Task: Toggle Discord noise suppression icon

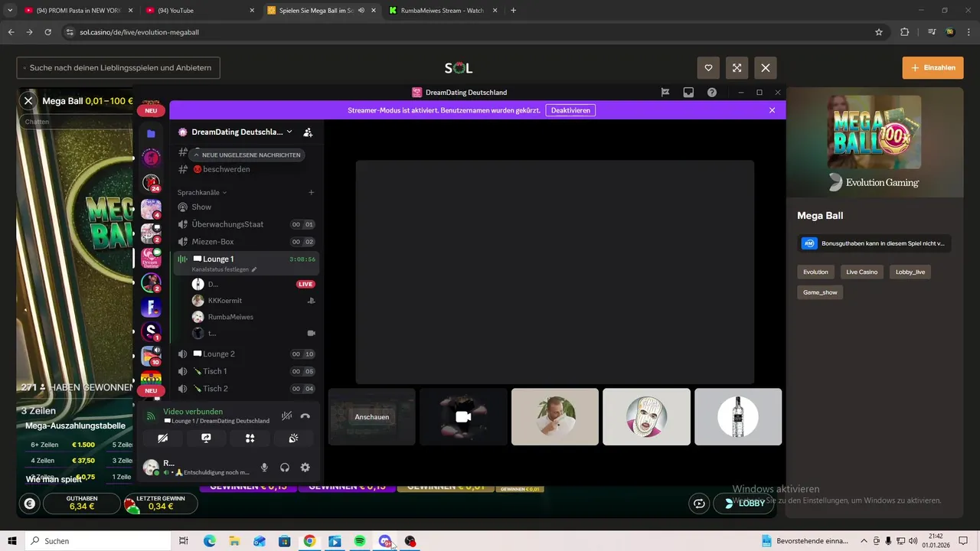Action: [286, 416]
